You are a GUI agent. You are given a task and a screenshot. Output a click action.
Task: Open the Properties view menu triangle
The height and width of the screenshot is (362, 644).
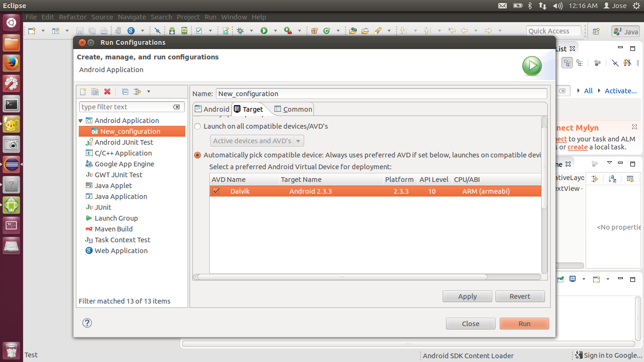(x=609, y=163)
